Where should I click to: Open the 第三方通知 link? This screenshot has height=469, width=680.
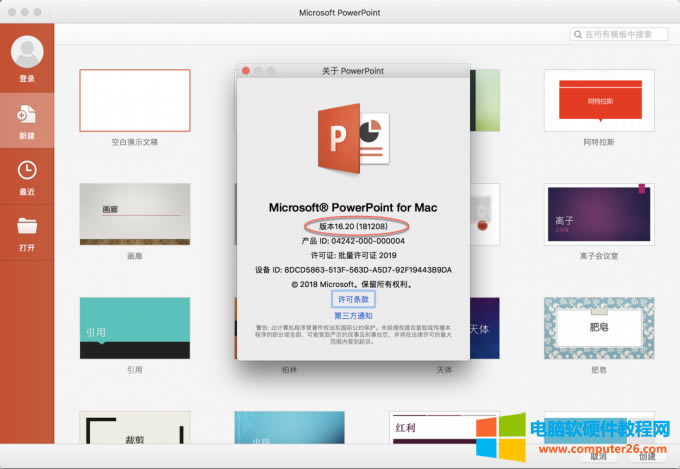pos(351,315)
